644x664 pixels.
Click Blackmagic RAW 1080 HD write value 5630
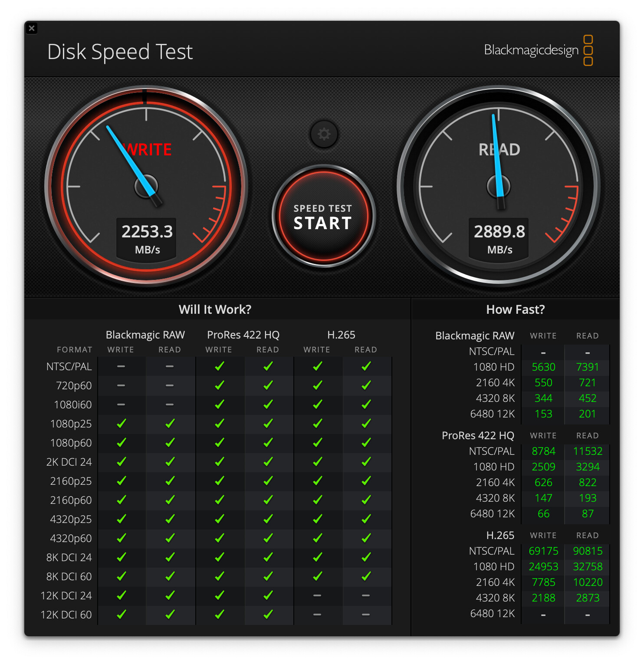click(x=543, y=367)
